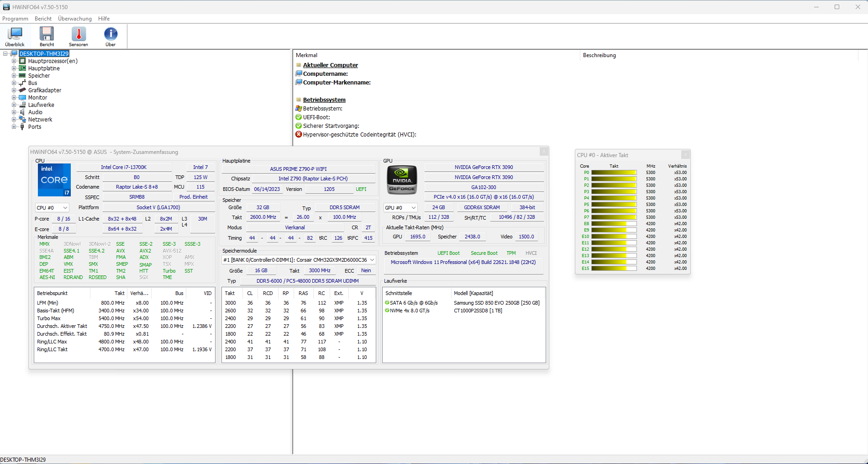Screen dimensions: 868x464
Task: Expand the Laufwerke tree node
Action: [x=14, y=105]
